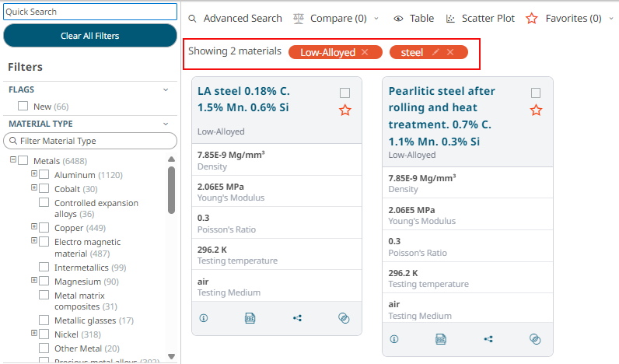The height and width of the screenshot is (364, 619).
Task: Favorite the LA steel 0.18% C material
Action: click(x=345, y=110)
